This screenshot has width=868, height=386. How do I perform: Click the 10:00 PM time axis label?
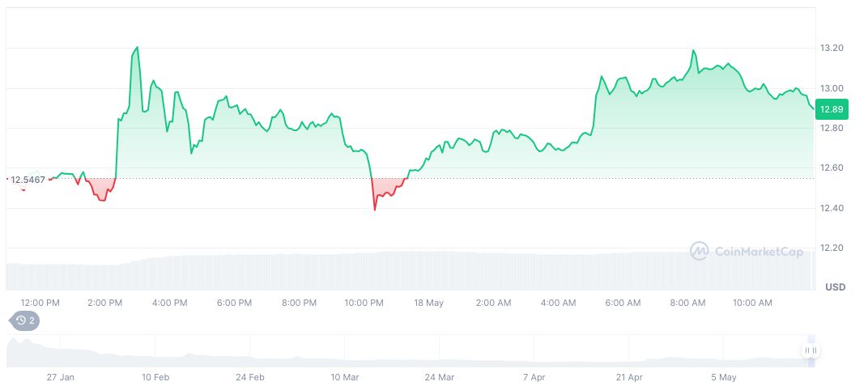click(364, 303)
